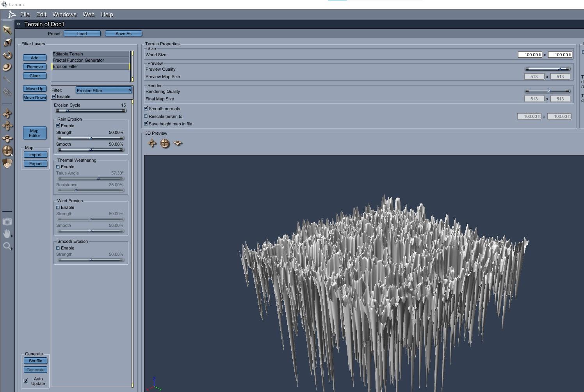Enable Wind Erosion checkbox
584x392 pixels.
pyautogui.click(x=58, y=207)
